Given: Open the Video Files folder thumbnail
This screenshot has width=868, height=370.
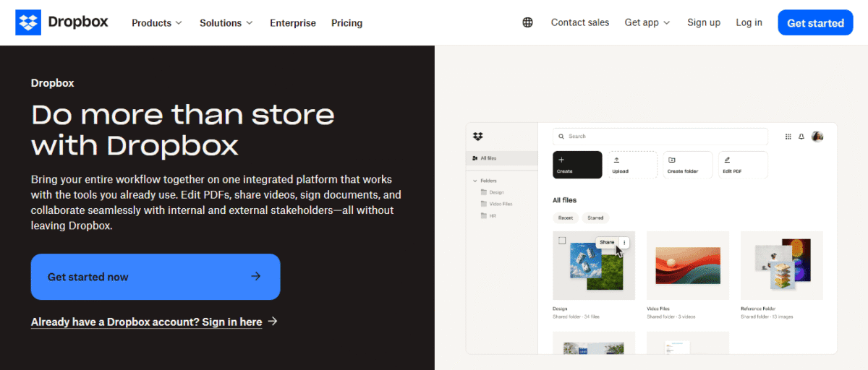Looking at the screenshot, I should 688,265.
